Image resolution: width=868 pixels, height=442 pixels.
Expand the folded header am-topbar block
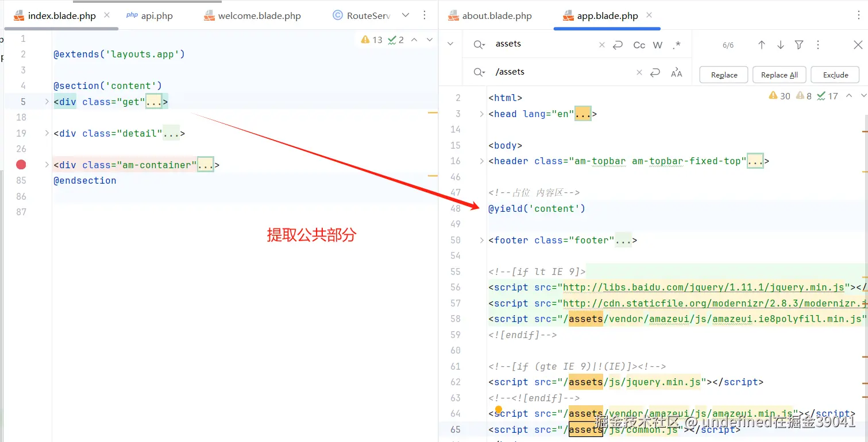pos(481,161)
